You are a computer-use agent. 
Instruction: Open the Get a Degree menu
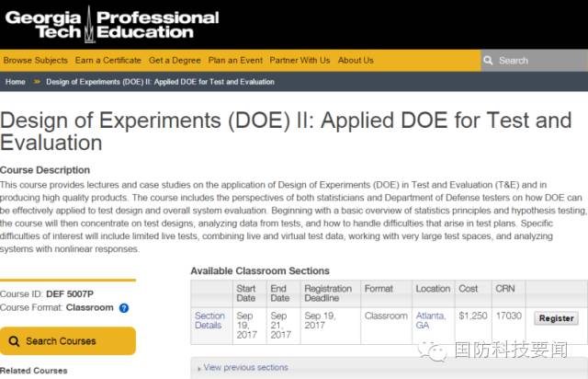pyautogui.click(x=175, y=61)
